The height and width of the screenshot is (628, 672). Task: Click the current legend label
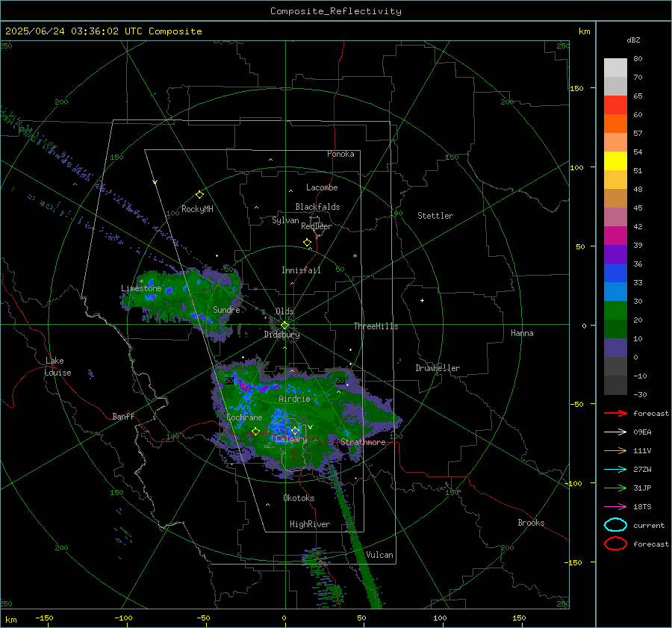649,525
